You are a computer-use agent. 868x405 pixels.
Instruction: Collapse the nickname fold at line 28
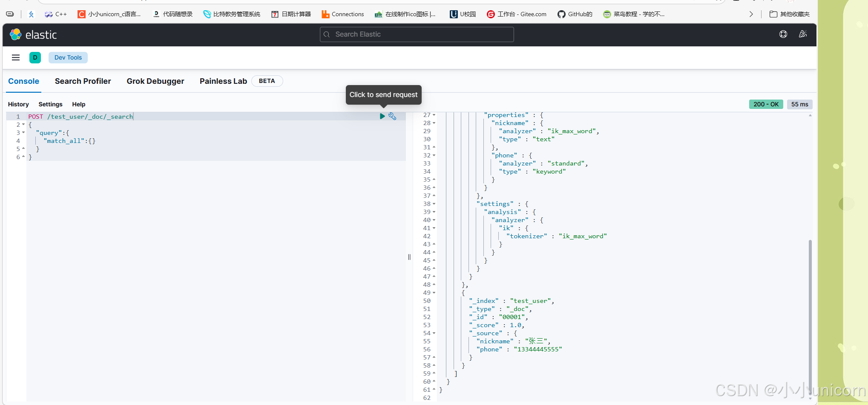pyautogui.click(x=434, y=123)
